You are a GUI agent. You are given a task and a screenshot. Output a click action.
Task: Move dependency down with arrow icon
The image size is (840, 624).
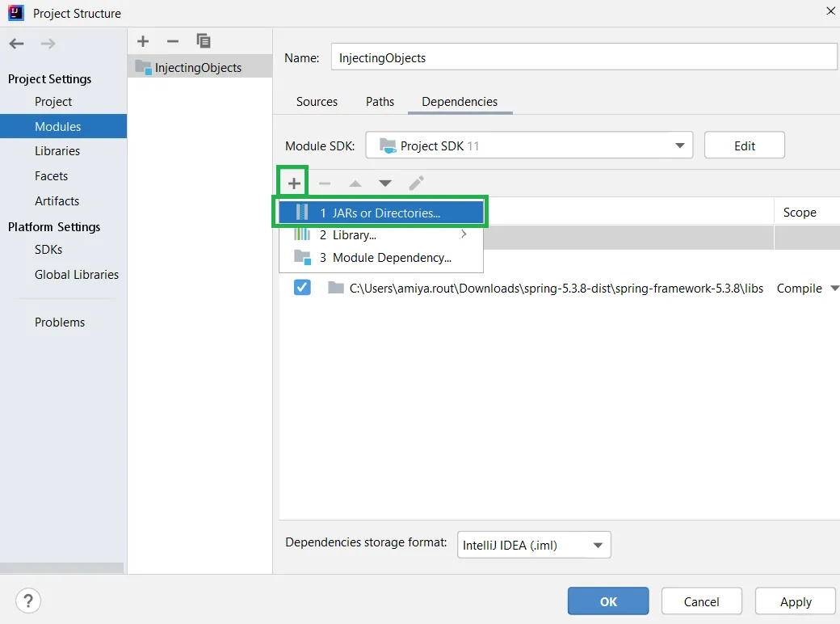(385, 183)
